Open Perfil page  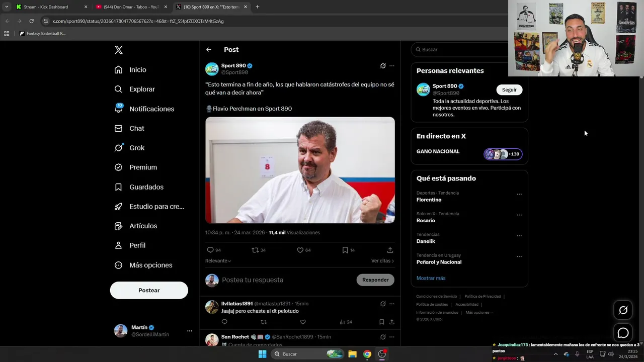pyautogui.click(x=129, y=245)
